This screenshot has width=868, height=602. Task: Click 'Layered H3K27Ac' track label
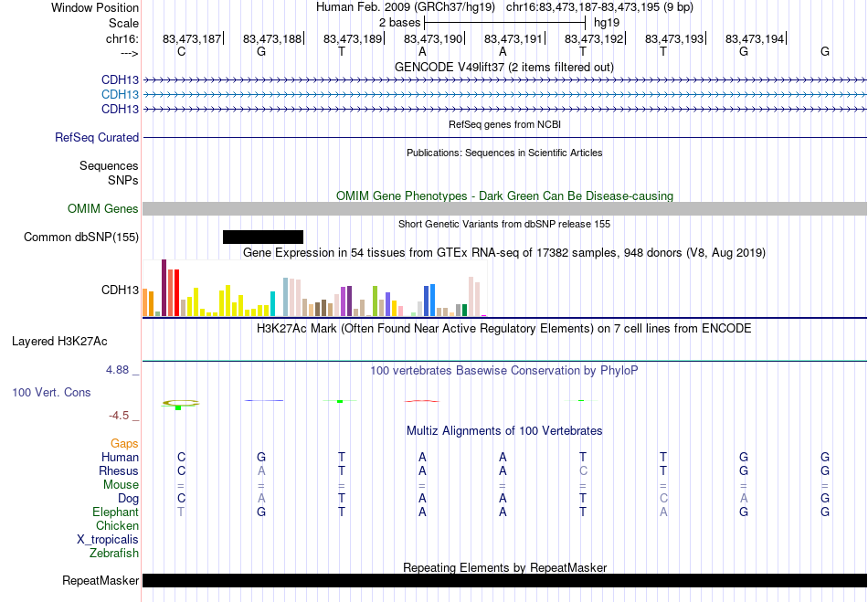coord(59,342)
